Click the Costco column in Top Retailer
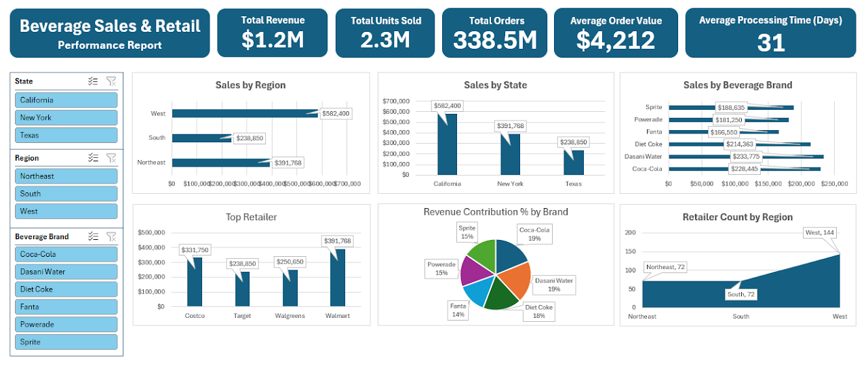 point(195,282)
